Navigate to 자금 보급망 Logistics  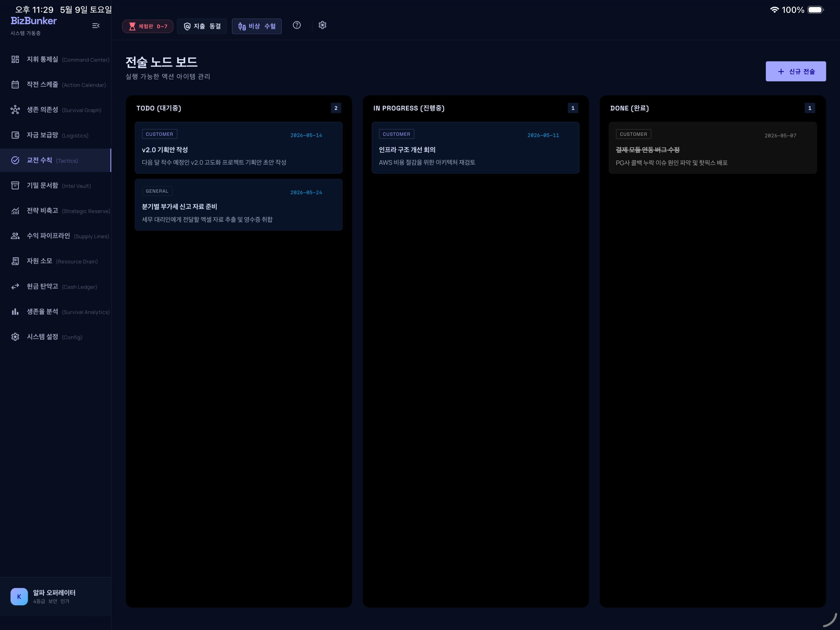point(56,135)
